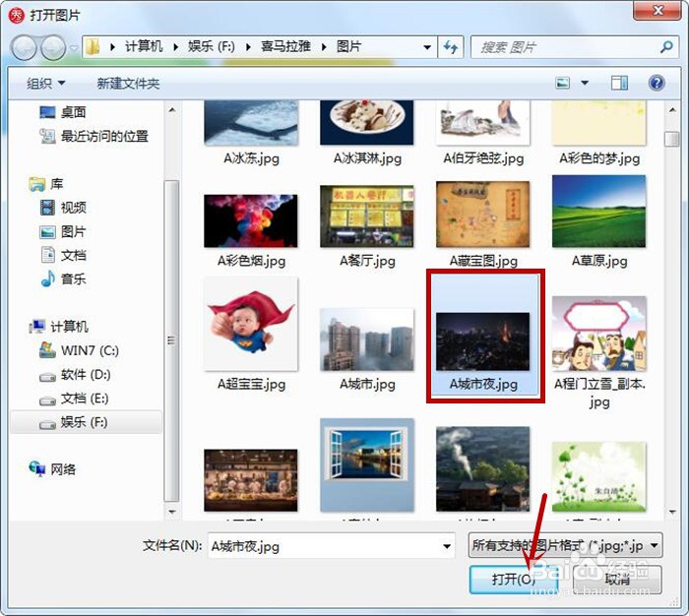This screenshot has height=616, width=689.
Task: Click the 打开(O) button
Action: click(514, 580)
